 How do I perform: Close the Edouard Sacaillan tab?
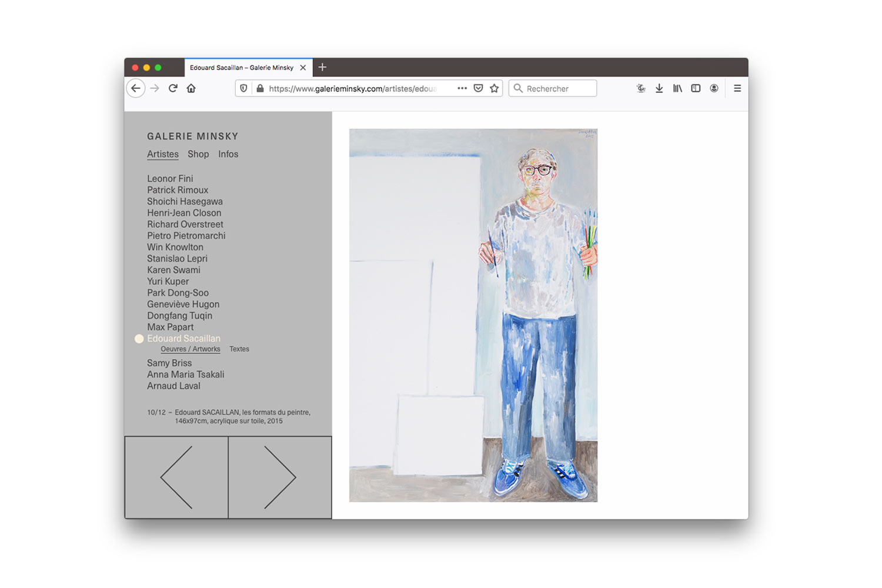(x=303, y=68)
